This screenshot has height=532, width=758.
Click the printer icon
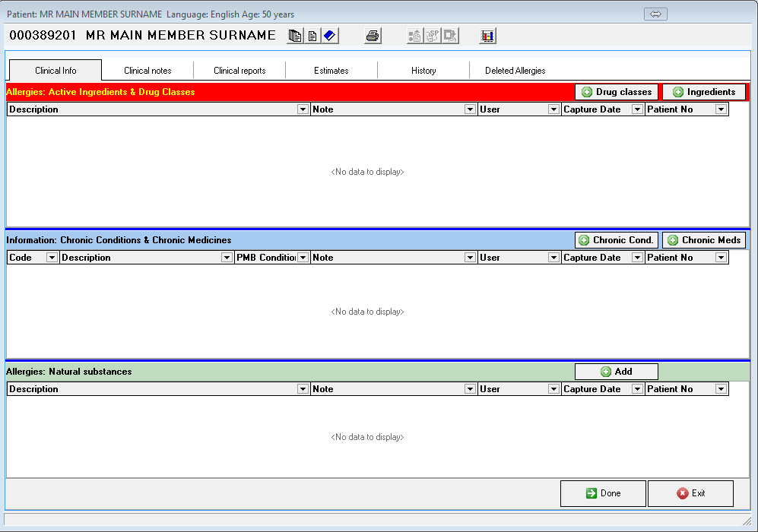click(x=373, y=36)
